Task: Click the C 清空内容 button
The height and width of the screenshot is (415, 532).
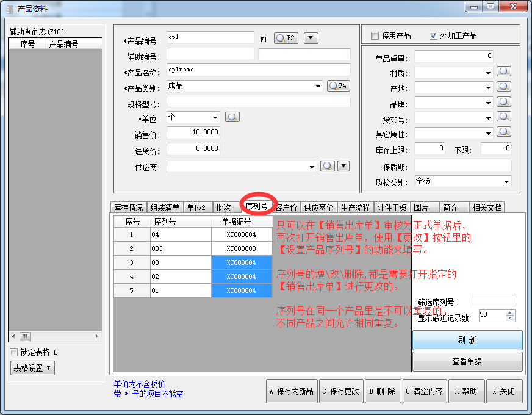Action: coord(425,391)
